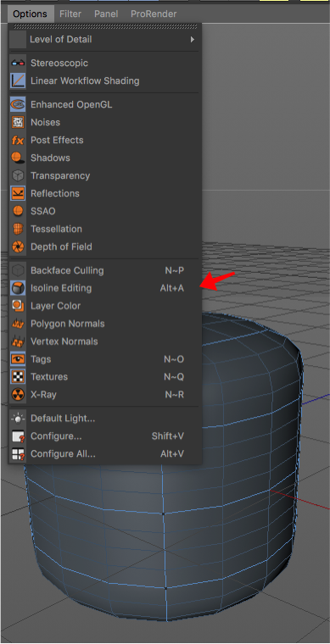This screenshot has width=330, height=644.
Task: Click the Noises icon
Action: [18, 122]
